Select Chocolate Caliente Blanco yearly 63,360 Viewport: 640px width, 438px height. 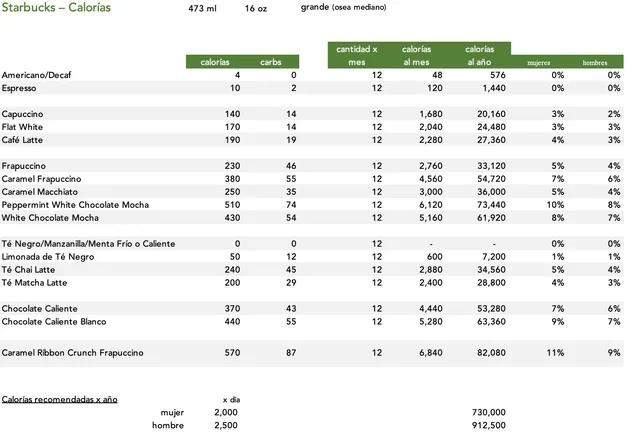(x=491, y=322)
